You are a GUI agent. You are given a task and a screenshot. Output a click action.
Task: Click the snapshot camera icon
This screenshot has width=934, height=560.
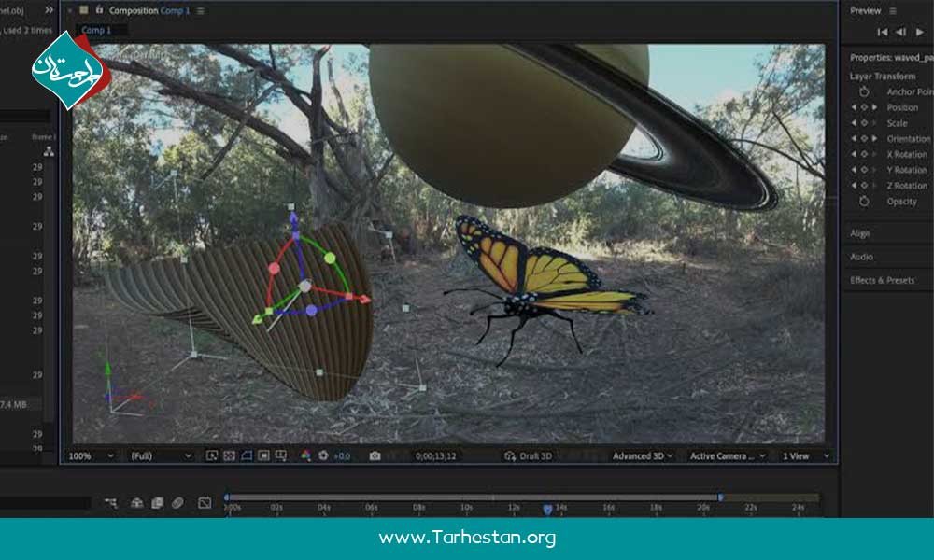375,455
